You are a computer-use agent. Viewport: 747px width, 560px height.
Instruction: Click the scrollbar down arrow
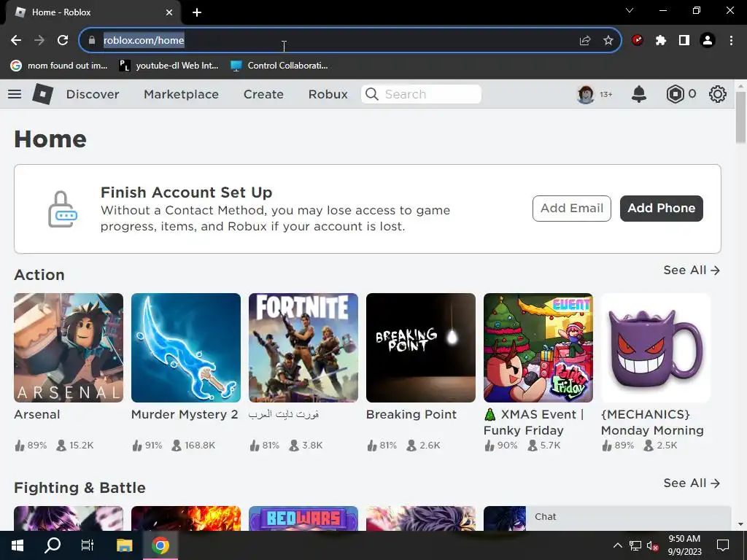click(x=740, y=524)
